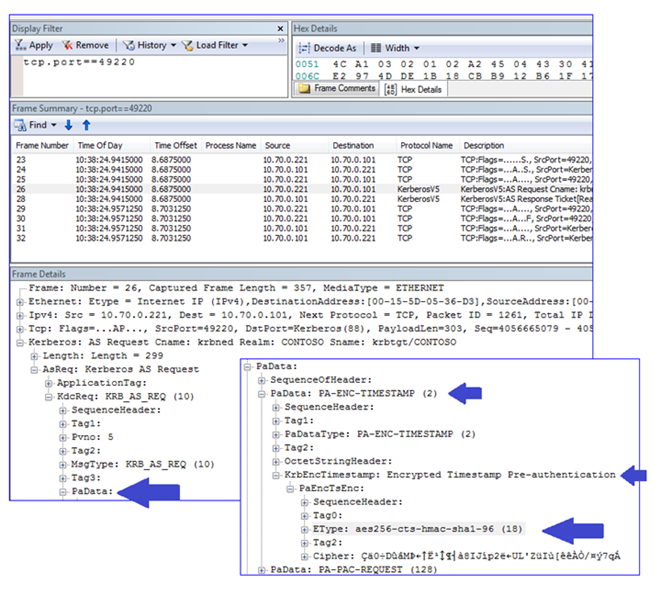
Task: Click hex offset 0051 in Hex Details
Action: tap(307, 64)
